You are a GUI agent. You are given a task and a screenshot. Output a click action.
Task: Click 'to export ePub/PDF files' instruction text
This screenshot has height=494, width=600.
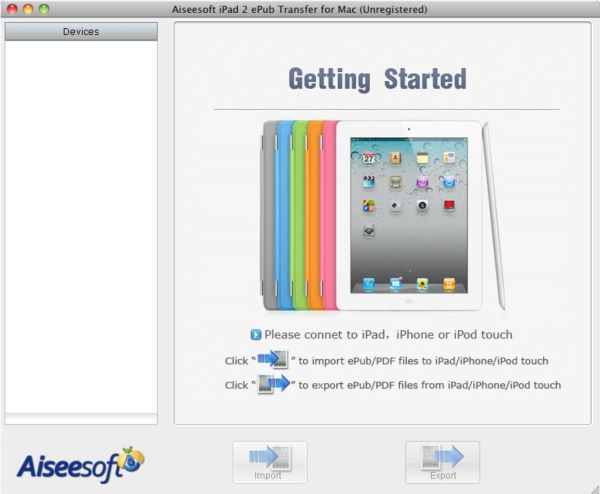coord(430,385)
